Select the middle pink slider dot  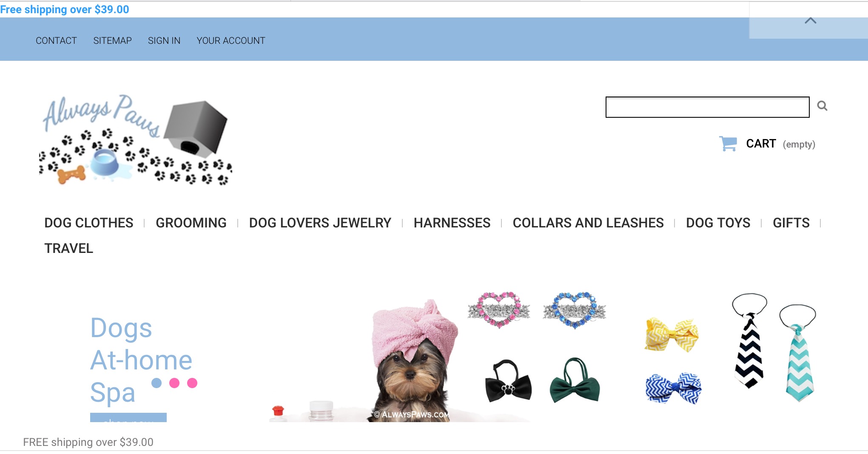click(174, 383)
